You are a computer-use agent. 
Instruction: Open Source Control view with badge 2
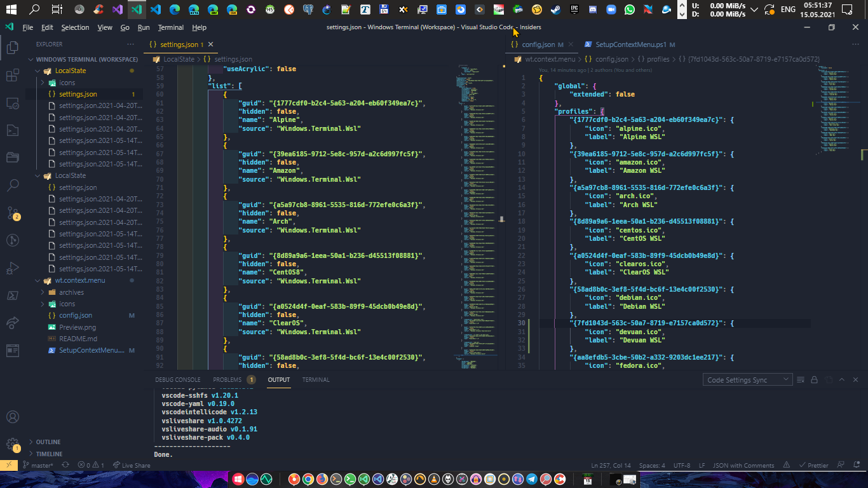[12, 213]
